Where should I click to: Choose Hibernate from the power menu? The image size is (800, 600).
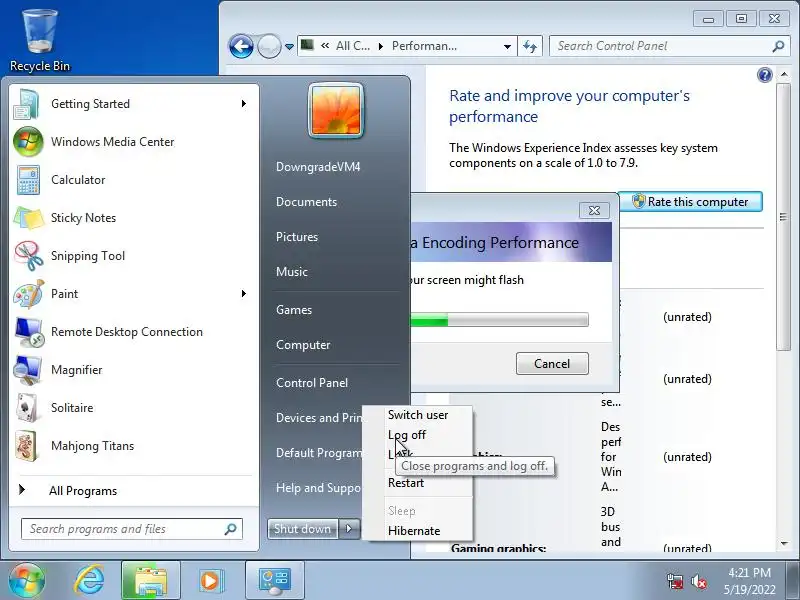(414, 531)
